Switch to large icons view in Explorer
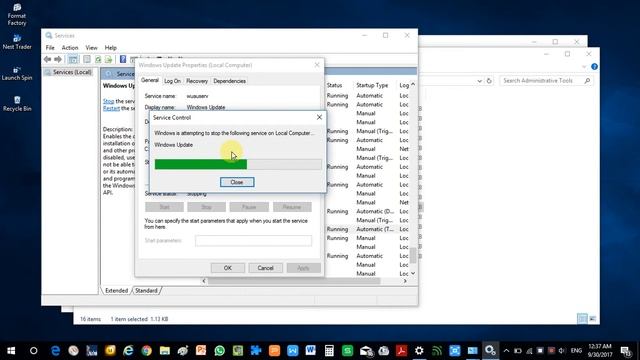The height and width of the screenshot is (360, 640). (x=593, y=318)
